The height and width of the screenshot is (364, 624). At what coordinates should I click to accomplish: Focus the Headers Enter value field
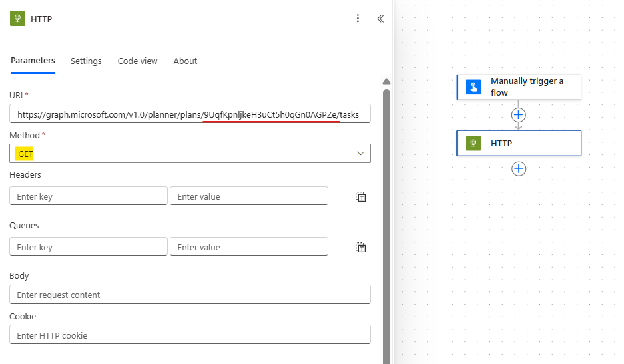coord(248,196)
